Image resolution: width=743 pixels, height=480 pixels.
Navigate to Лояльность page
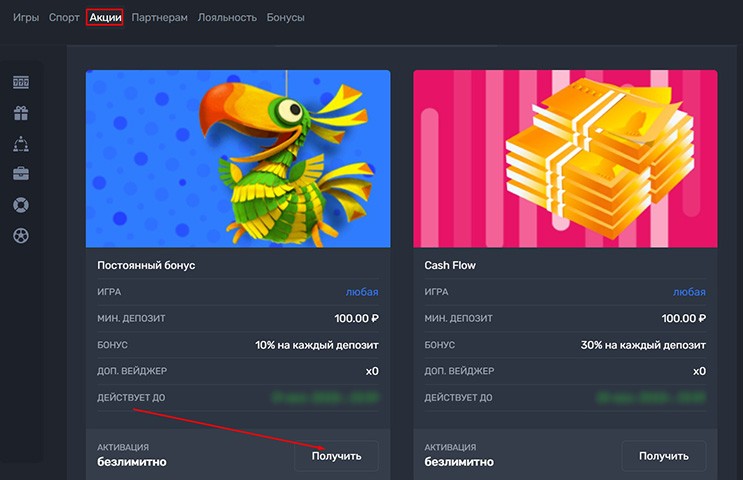point(227,17)
